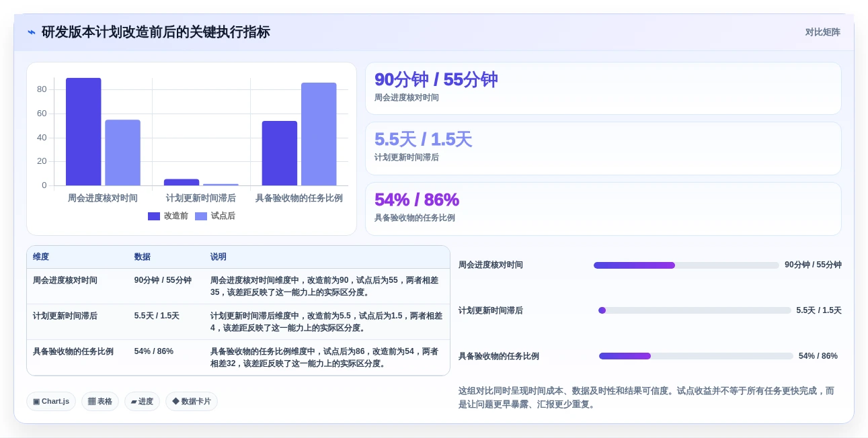Click the 试点后 bar for 周会进度核对时间

click(122, 152)
